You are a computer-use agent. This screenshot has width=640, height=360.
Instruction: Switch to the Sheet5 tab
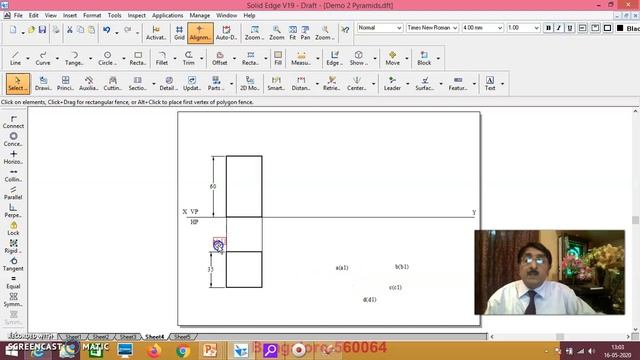[x=182, y=337]
